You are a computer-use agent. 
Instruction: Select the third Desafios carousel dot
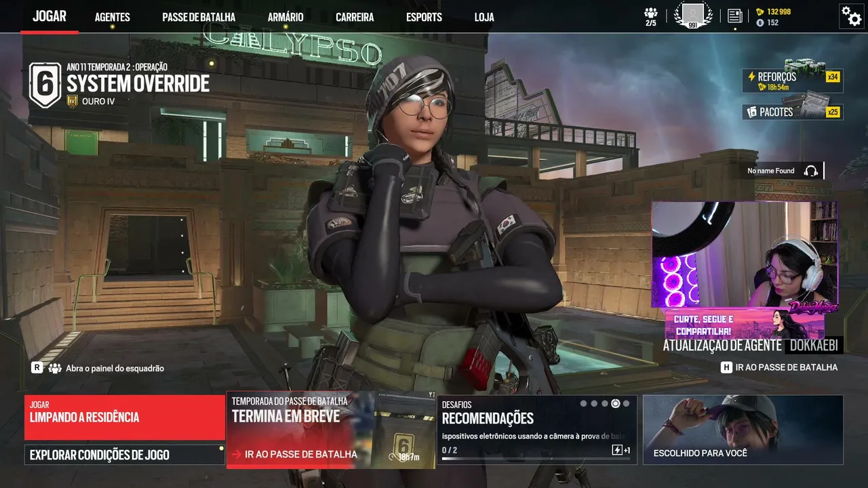(x=605, y=404)
